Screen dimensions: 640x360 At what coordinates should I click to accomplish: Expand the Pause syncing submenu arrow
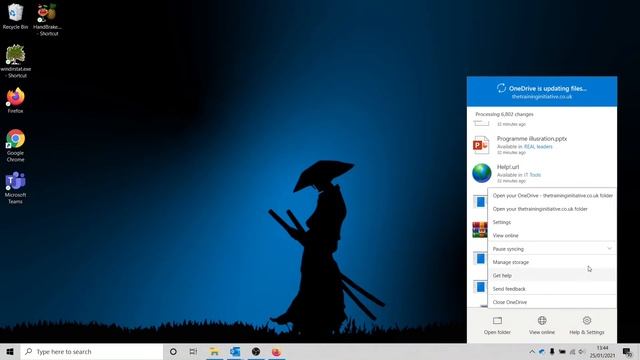[609, 249]
